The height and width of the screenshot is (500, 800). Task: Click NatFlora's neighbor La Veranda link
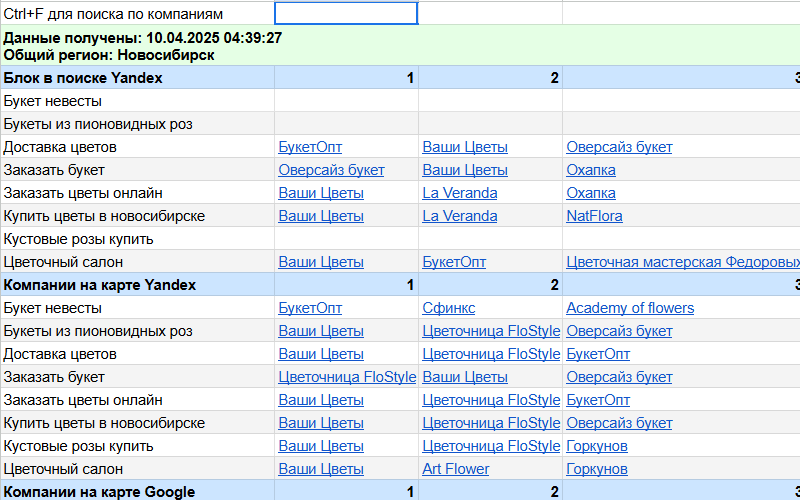click(x=459, y=216)
